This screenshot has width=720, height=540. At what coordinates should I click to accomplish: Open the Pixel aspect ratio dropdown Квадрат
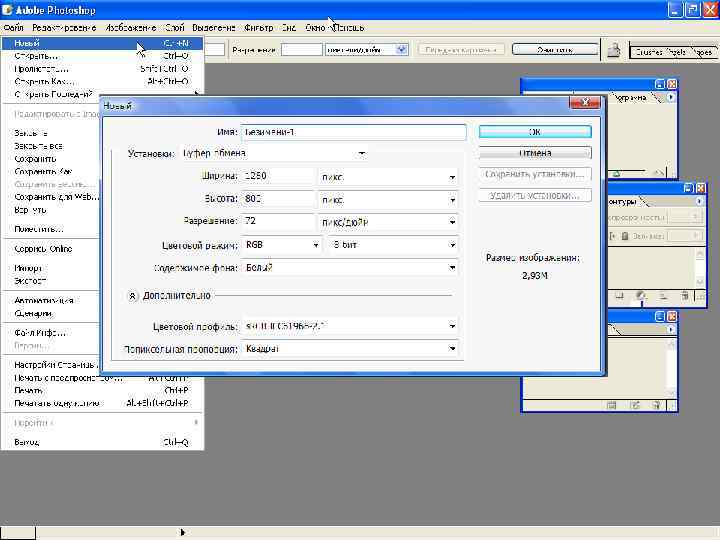point(452,349)
